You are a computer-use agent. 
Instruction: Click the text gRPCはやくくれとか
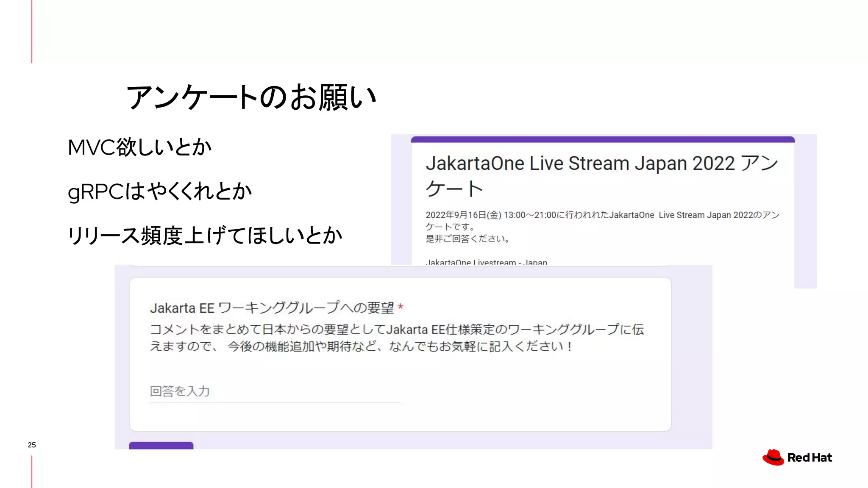pyautogui.click(x=160, y=191)
